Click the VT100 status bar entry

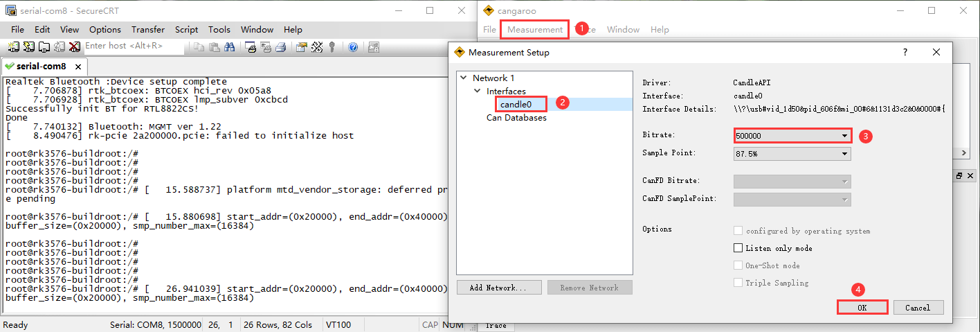coord(338,324)
